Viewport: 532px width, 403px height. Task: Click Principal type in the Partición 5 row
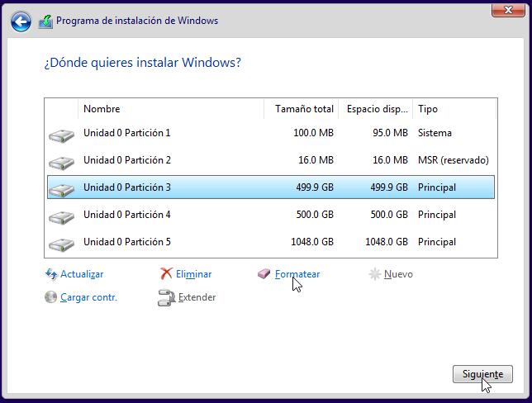coord(437,242)
